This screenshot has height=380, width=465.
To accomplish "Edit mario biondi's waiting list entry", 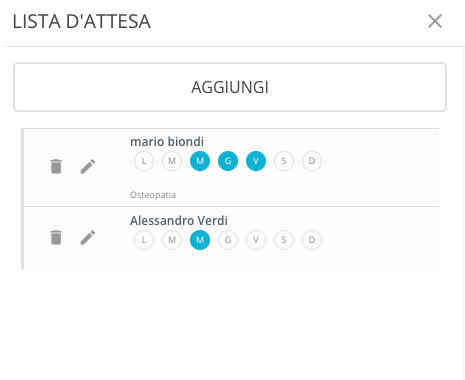I will point(88,166).
